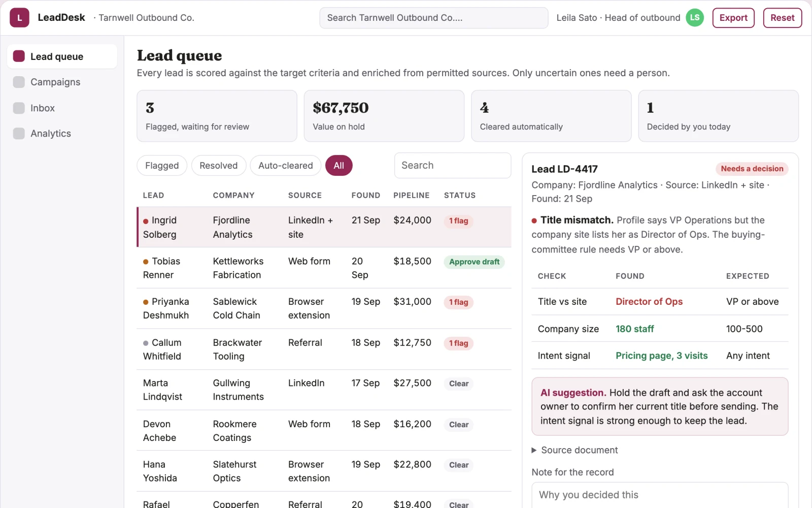Click the Cleared automatically card
Screen dimensions: 812x508
(551, 116)
